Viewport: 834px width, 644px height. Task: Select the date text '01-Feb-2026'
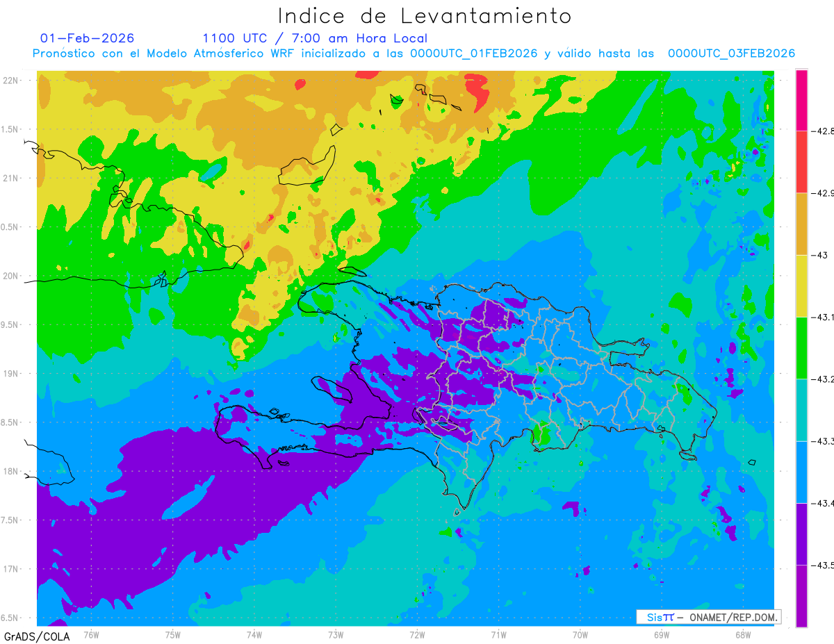coord(88,38)
